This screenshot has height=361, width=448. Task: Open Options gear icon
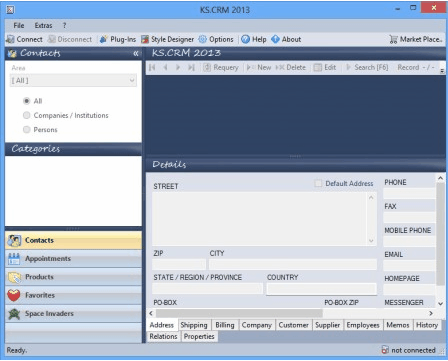point(202,39)
